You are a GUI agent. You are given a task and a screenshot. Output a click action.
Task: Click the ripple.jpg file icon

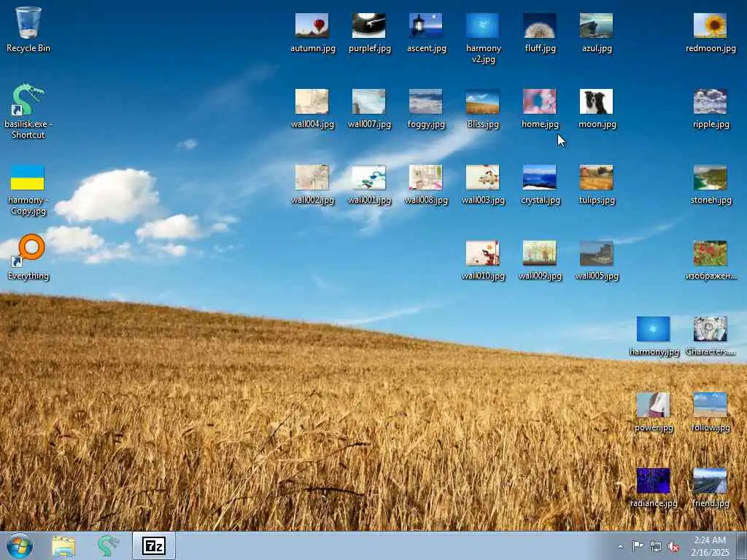(711, 109)
